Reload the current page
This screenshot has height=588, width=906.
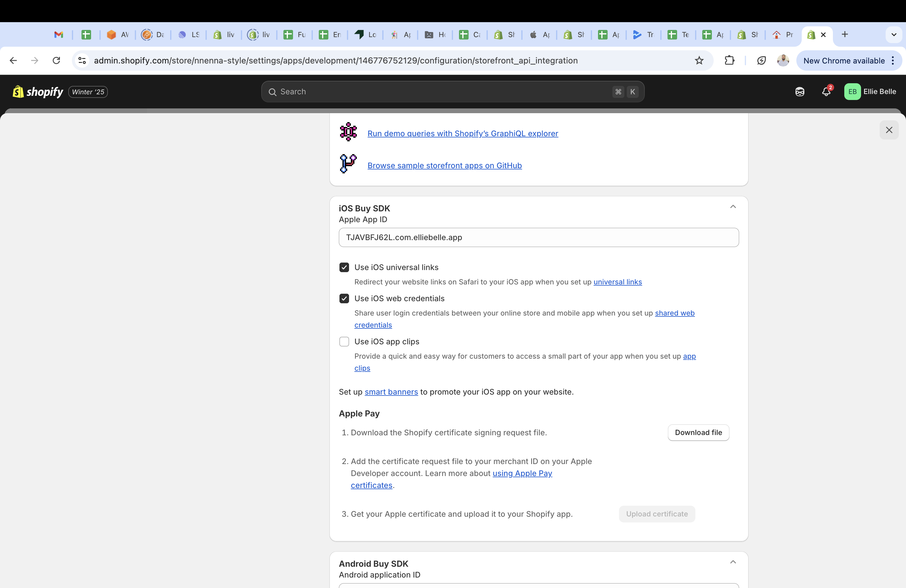pyautogui.click(x=56, y=60)
